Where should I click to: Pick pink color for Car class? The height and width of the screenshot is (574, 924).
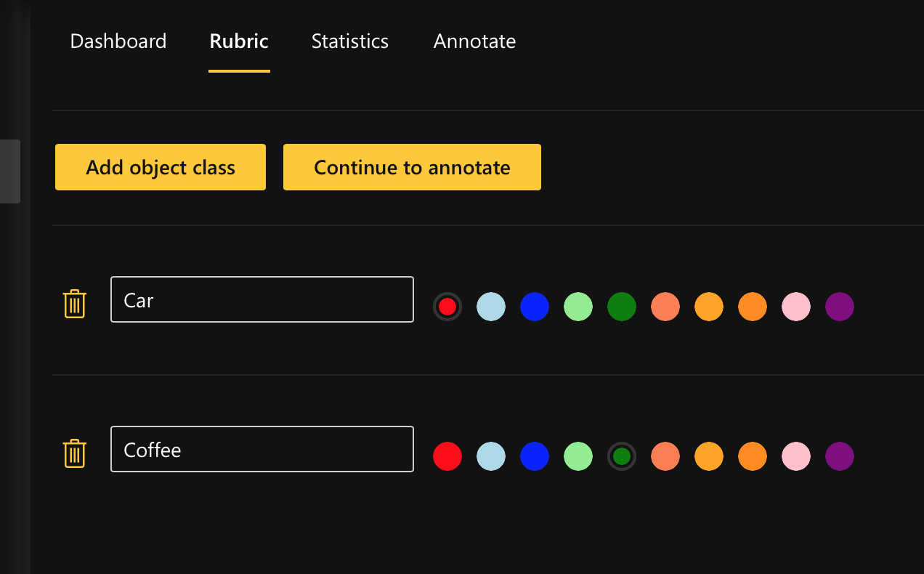pos(796,307)
